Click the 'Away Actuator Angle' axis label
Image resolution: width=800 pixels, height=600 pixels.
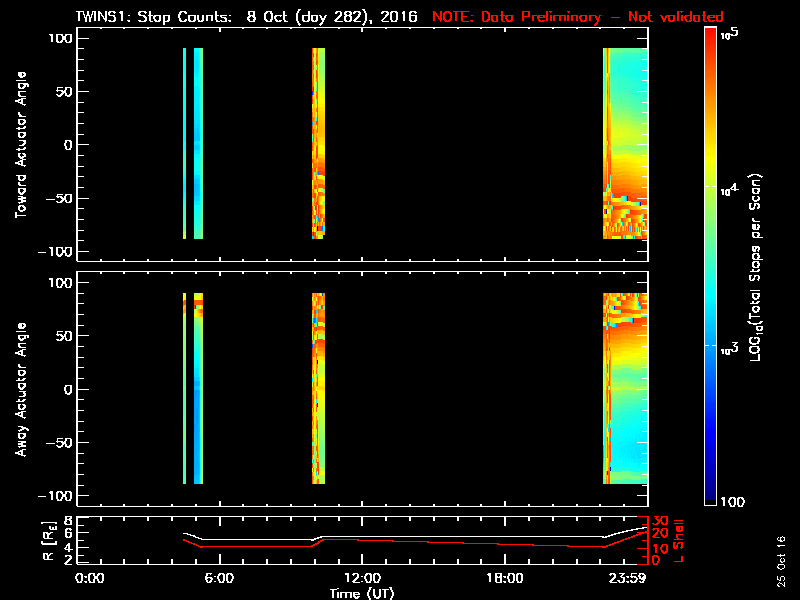point(21,389)
